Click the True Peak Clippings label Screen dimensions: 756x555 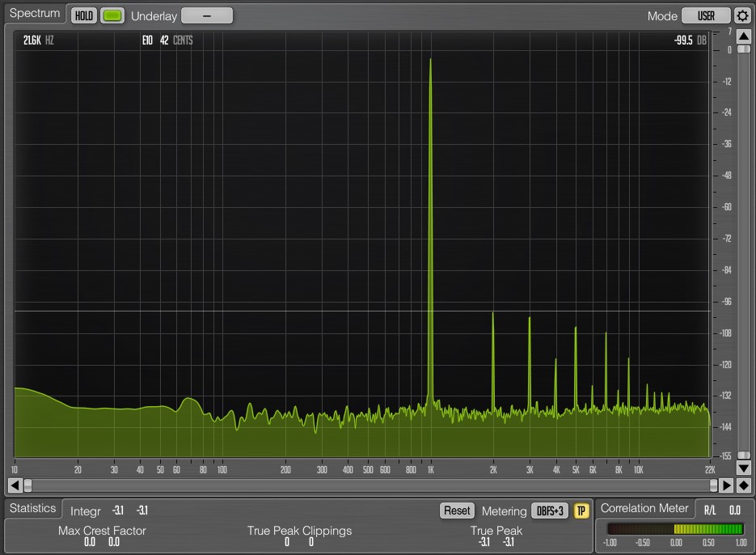(299, 531)
